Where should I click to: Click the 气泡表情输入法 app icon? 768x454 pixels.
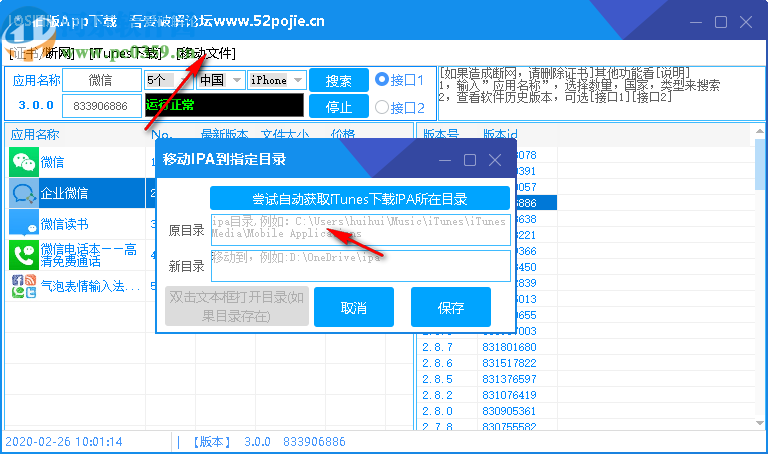point(24,286)
